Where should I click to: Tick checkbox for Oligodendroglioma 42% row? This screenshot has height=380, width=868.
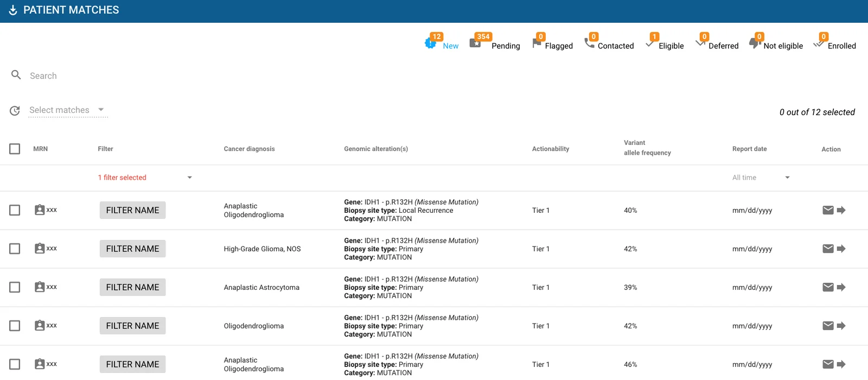click(15, 326)
